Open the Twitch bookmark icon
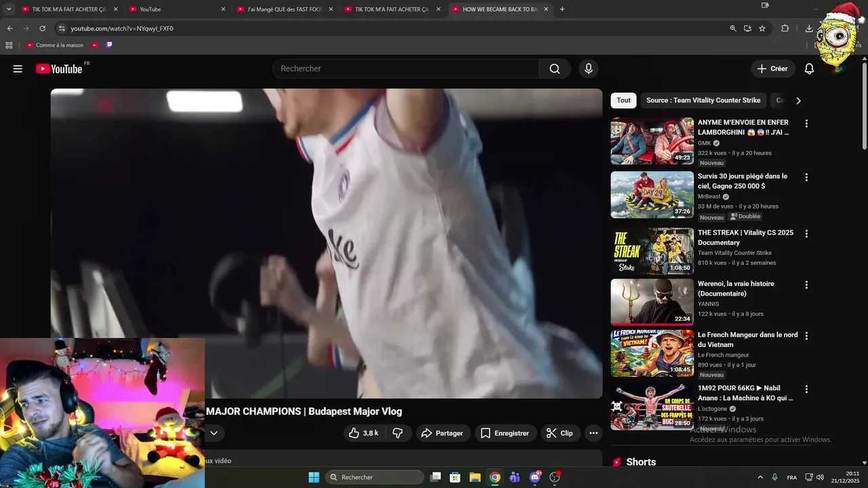The width and height of the screenshot is (868, 488). [x=109, y=45]
